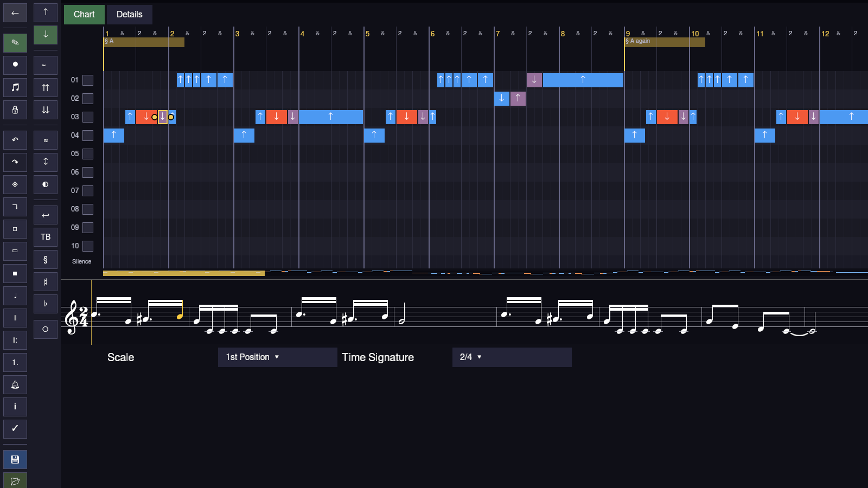868x488 pixels.
Task: Click the half-filled circle icon
Action: [x=46, y=184]
